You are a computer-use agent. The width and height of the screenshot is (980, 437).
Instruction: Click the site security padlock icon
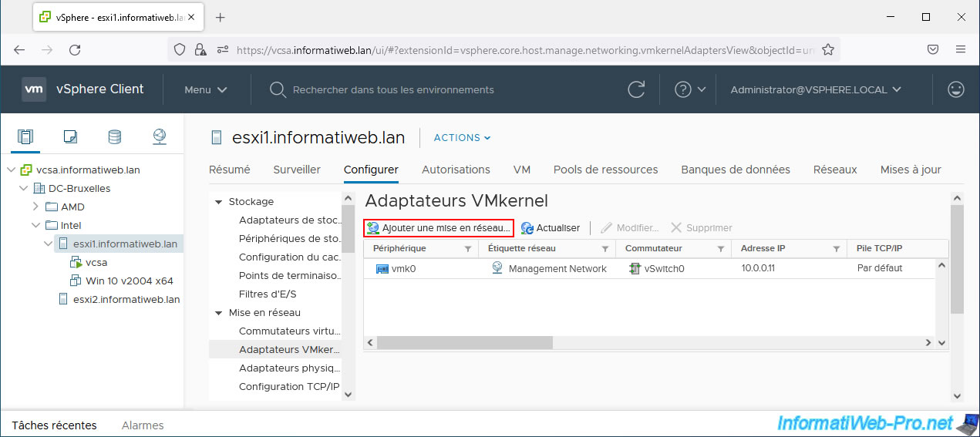click(x=200, y=49)
